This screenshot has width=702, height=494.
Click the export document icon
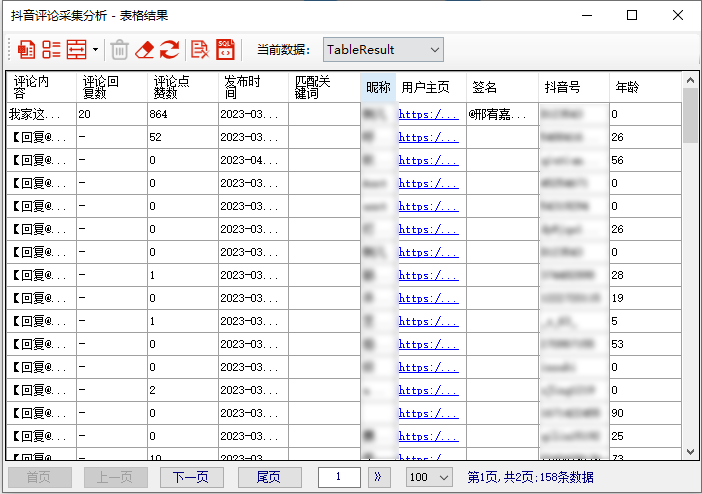(200, 49)
